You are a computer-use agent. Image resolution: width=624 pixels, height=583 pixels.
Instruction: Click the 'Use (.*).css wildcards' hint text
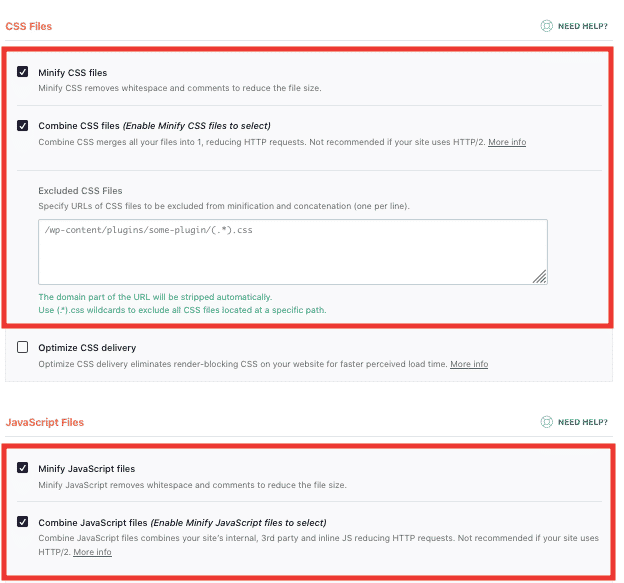tap(182, 310)
